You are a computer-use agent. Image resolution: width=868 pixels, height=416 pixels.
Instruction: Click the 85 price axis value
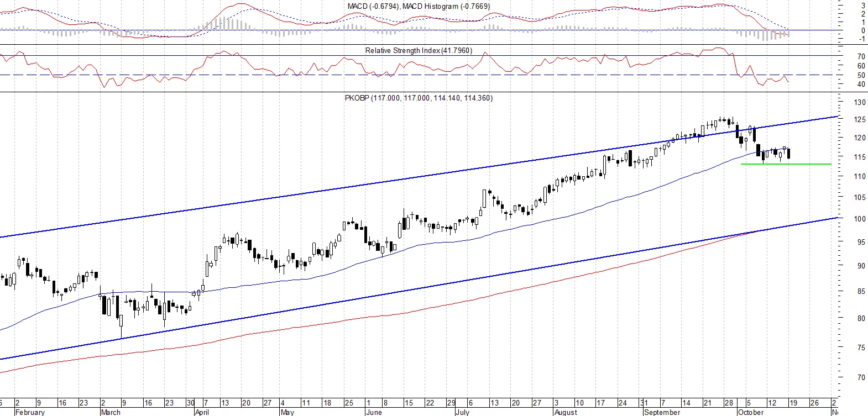click(861, 291)
